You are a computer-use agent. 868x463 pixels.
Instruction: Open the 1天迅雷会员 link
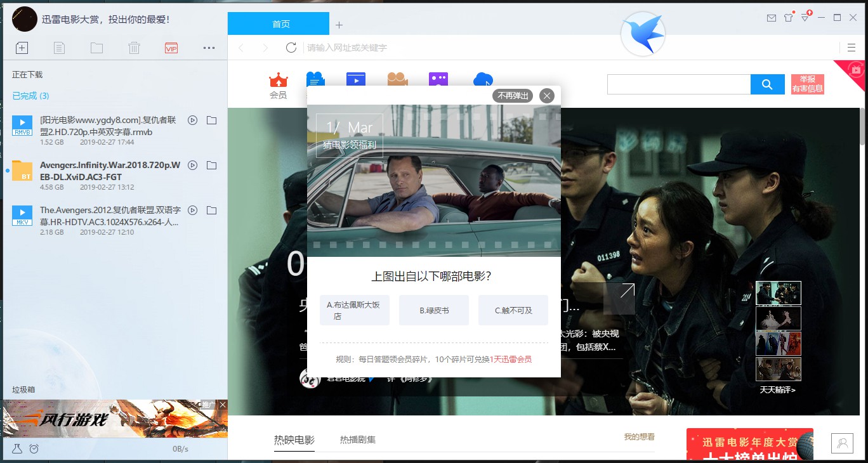click(511, 360)
